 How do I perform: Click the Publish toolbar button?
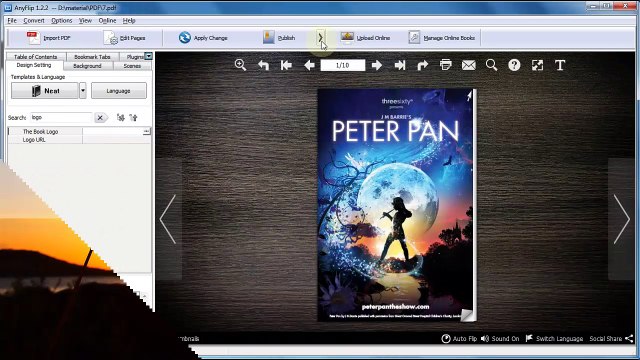(x=279, y=38)
